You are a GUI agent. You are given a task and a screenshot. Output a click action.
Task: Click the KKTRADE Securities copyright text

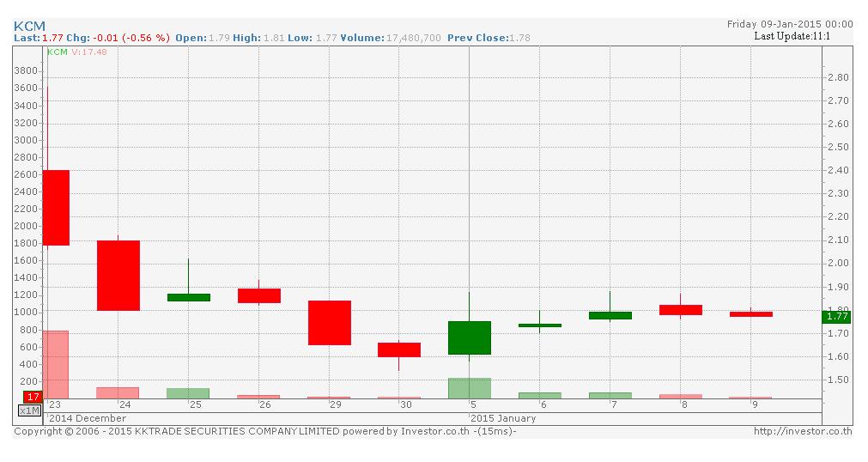(265, 431)
